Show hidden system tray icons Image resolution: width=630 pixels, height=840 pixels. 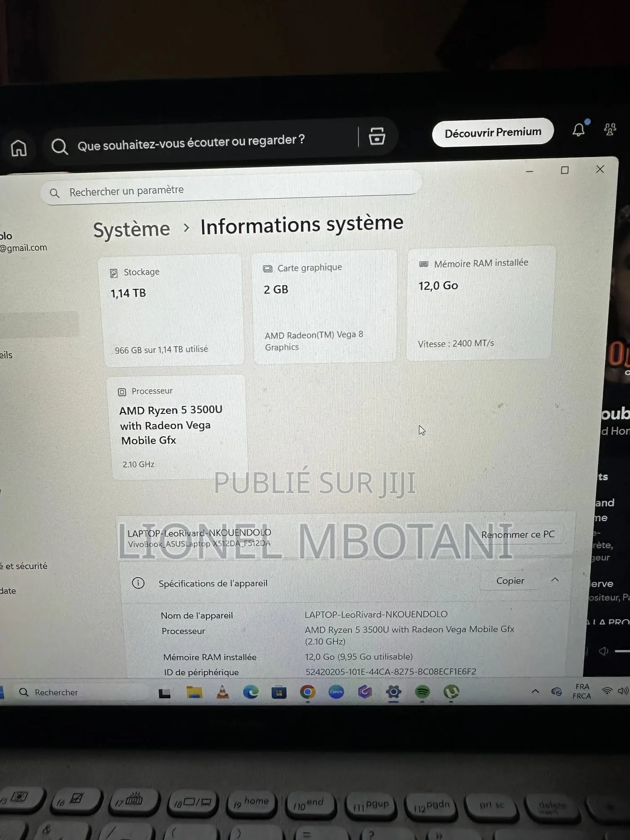pyautogui.click(x=535, y=691)
